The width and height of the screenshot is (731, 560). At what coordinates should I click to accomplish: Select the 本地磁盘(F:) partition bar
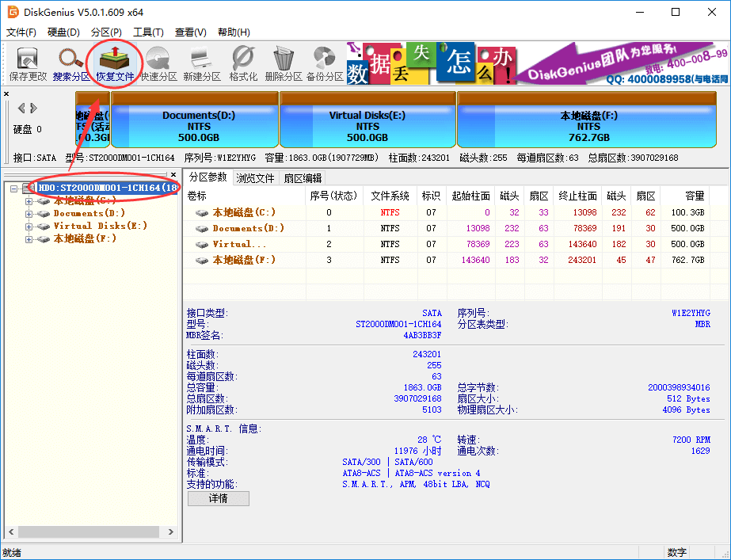[x=587, y=120]
